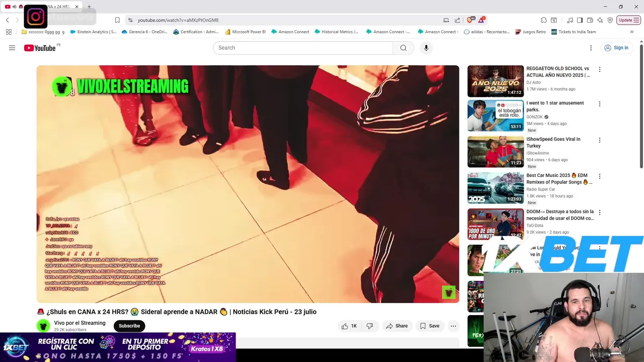Viewport: 644px width, 362px height.
Task: Open options menu for Best Car Music video
Action: tap(599, 176)
